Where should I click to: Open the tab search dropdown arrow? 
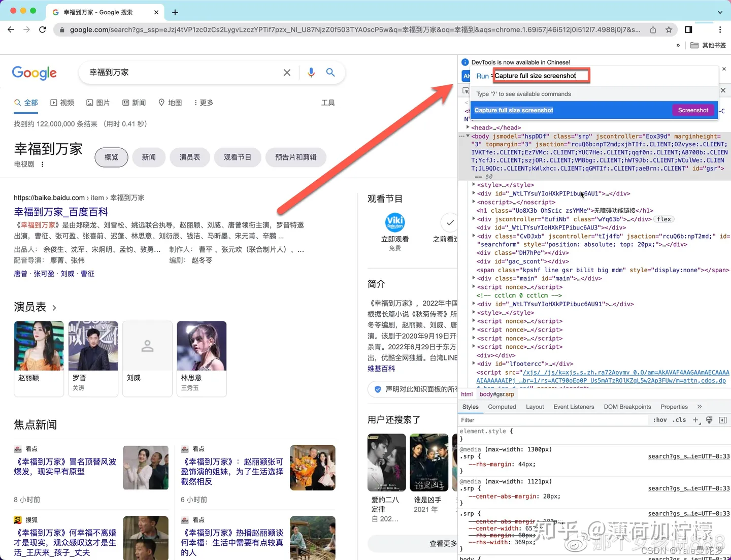coord(720,12)
